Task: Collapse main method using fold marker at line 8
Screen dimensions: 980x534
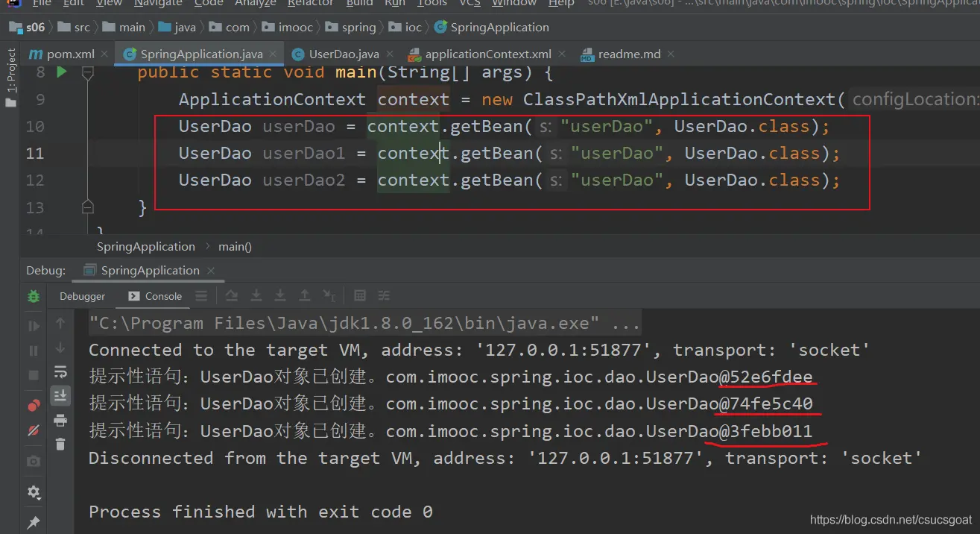Action: pyautogui.click(x=88, y=73)
